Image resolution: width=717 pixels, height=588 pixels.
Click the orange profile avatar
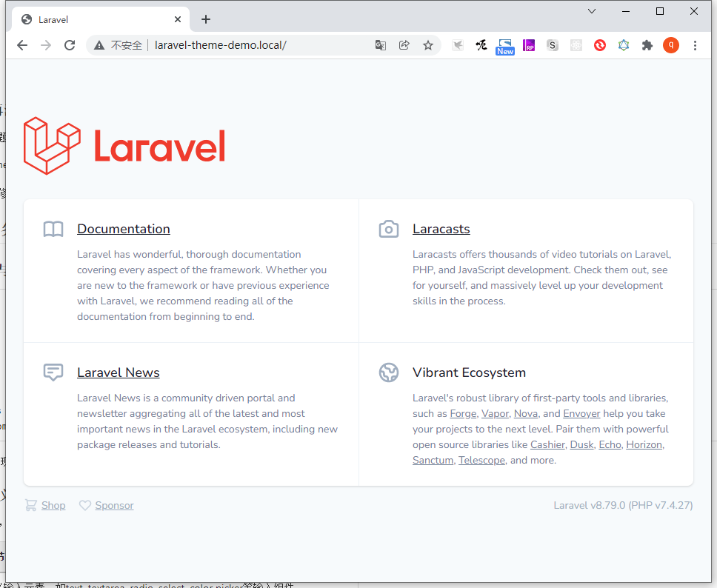(671, 45)
